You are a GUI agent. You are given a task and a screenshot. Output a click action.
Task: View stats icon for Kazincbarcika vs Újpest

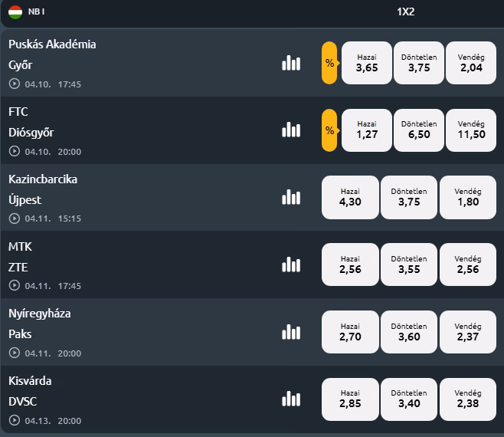tap(291, 198)
